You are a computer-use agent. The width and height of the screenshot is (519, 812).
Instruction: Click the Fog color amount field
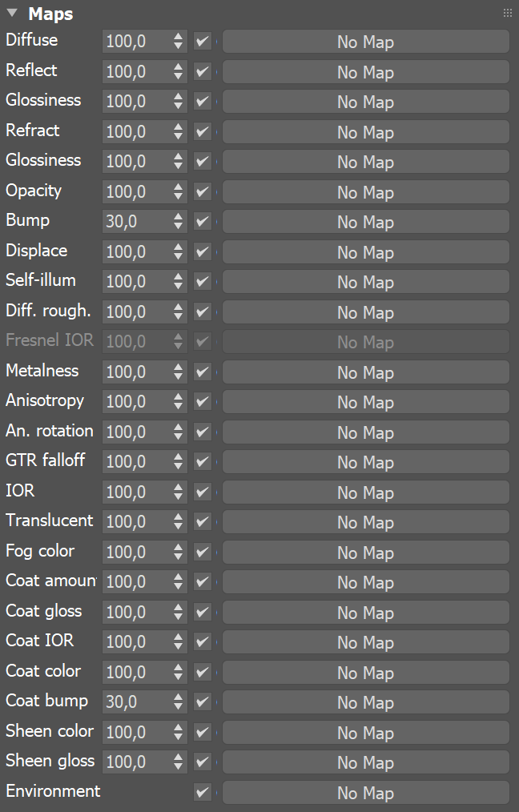coord(136,553)
